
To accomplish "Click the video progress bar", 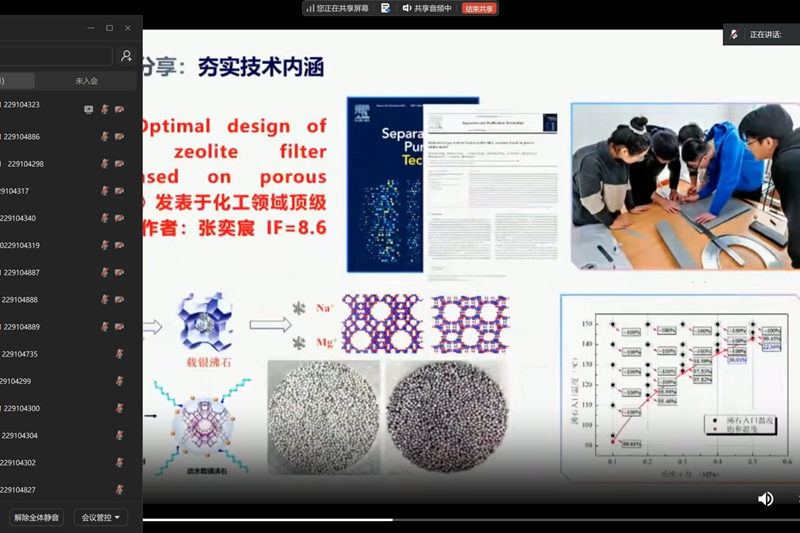I will (x=400, y=520).
